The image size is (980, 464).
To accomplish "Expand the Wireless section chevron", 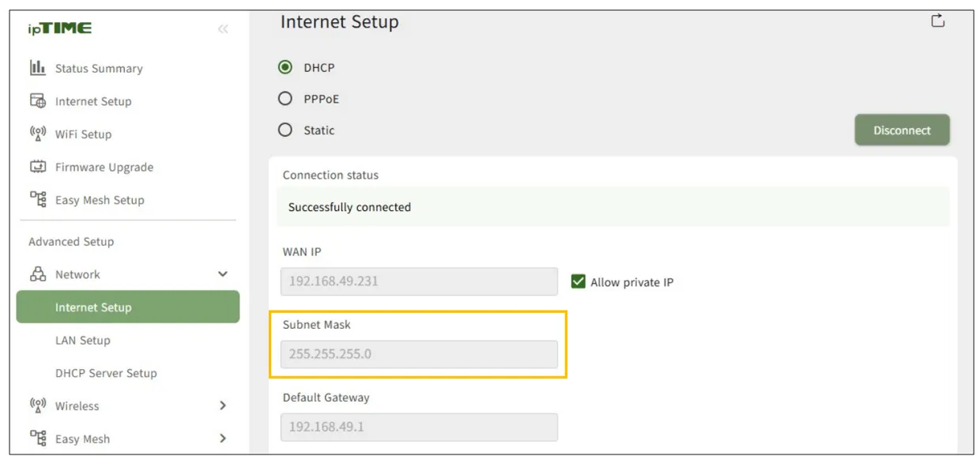I will pyautogui.click(x=223, y=406).
